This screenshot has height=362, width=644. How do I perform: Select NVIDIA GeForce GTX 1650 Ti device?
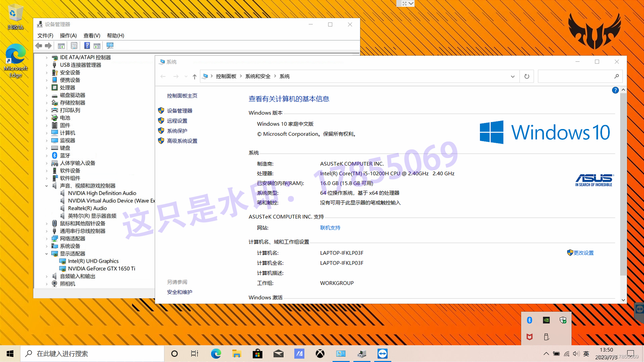pos(102,269)
